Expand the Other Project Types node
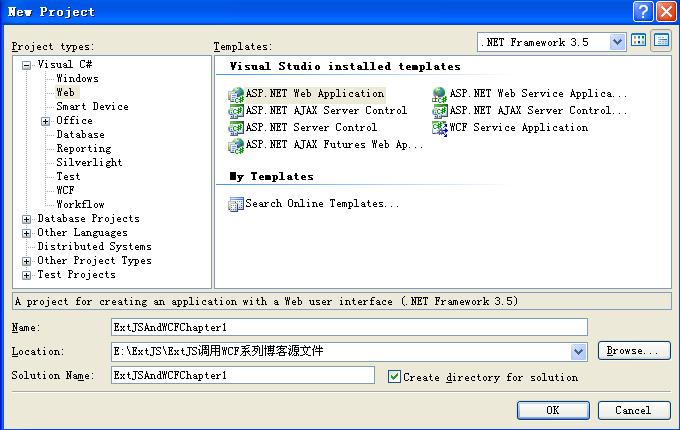 point(26,261)
